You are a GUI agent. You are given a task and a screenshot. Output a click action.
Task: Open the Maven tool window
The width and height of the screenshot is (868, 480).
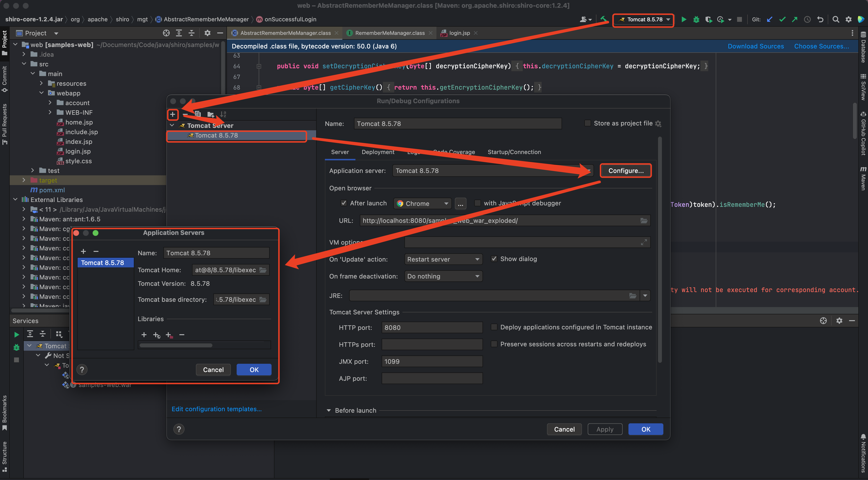click(863, 178)
